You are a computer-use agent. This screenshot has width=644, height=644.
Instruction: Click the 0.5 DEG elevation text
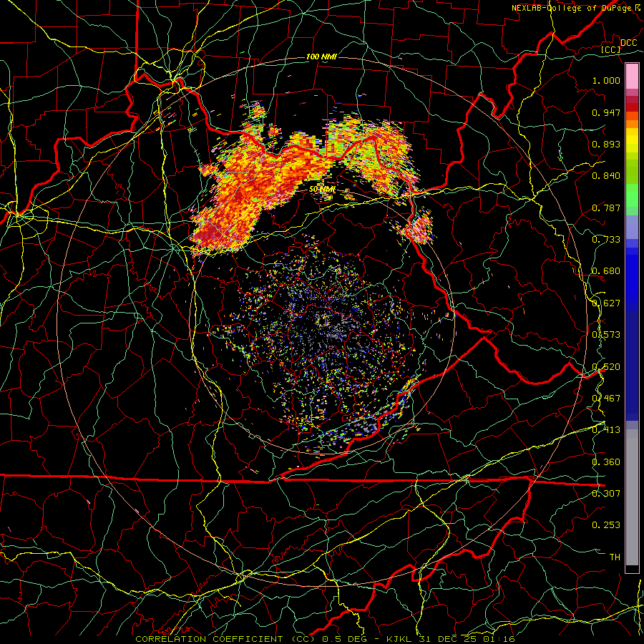click(344, 639)
